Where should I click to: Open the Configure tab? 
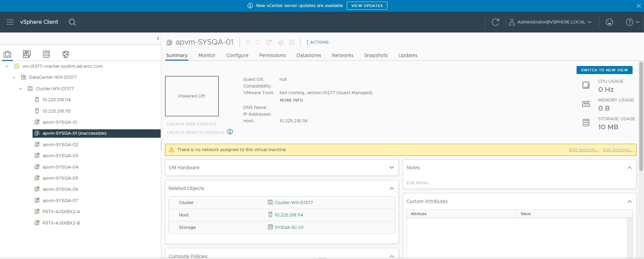click(237, 55)
